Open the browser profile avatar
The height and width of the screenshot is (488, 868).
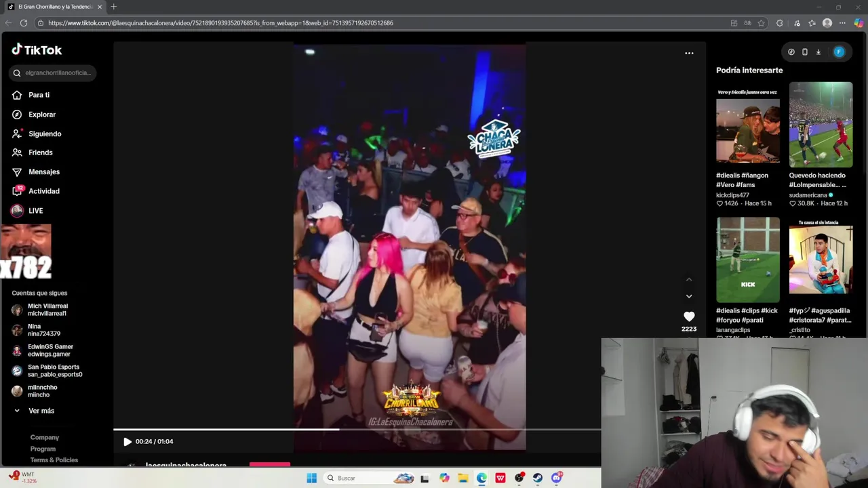point(827,23)
